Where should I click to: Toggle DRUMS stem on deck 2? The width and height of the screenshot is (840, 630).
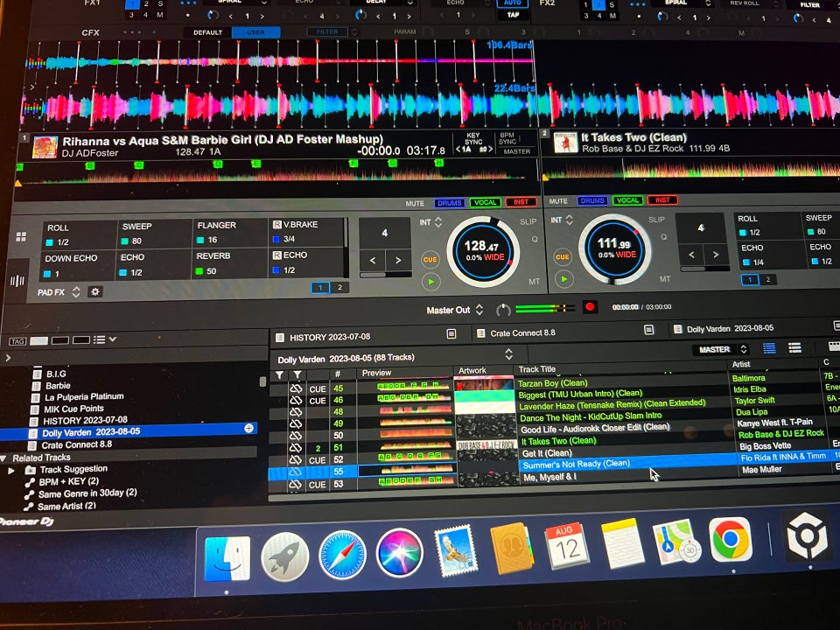point(592,201)
